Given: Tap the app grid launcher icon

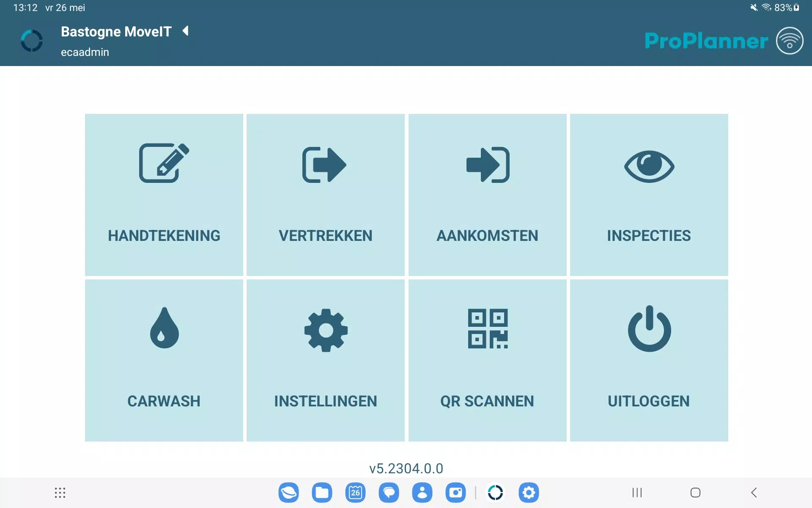Looking at the screenshot, I should [x=60, y=491].
